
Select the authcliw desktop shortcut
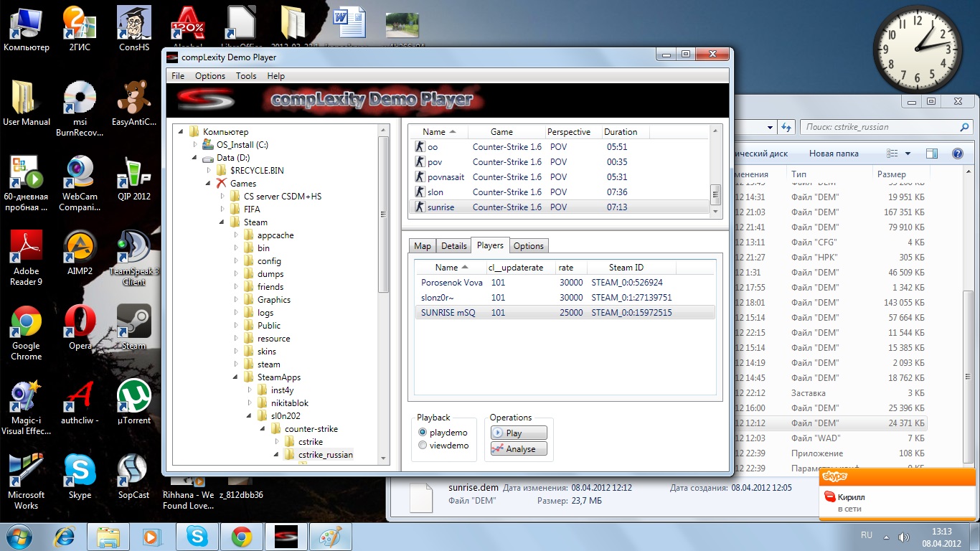pos(80,402)
